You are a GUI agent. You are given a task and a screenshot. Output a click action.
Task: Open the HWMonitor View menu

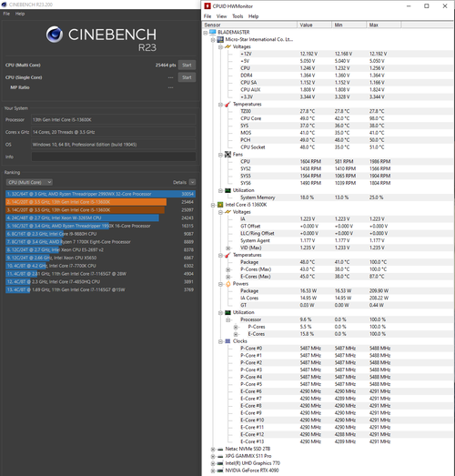[x=221, y=16]
